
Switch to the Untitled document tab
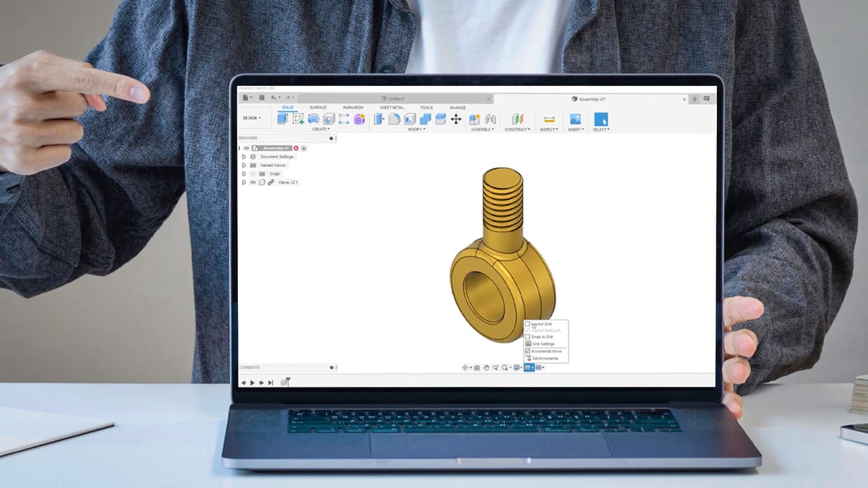coord(394,98)
